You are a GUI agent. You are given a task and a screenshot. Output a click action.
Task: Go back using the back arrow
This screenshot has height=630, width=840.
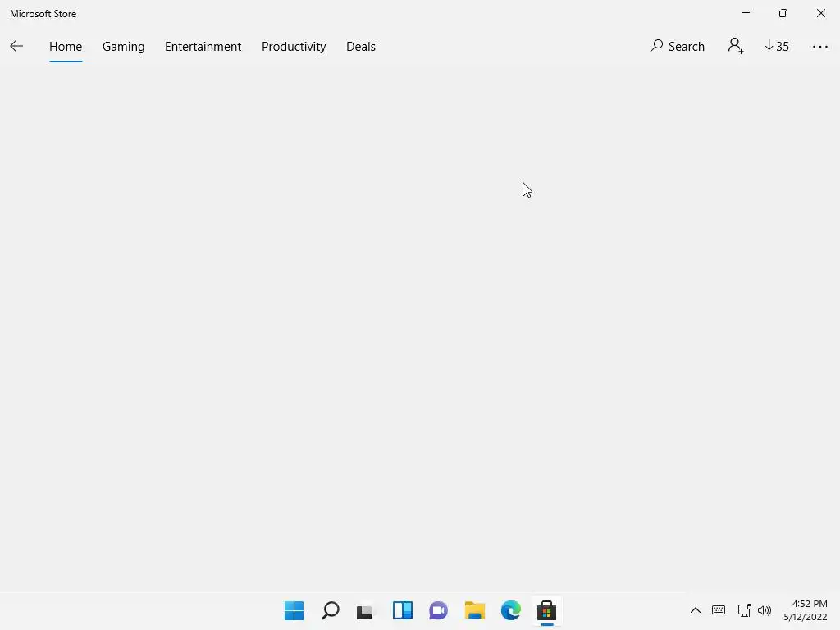16,47
